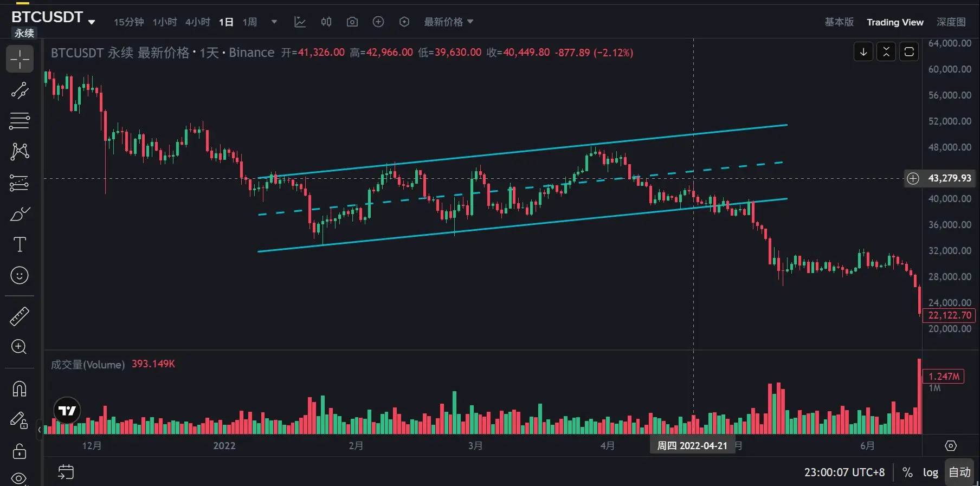Click the 永续 perpetual contract tag
This screenshot has width=980, height=486.
24,34
